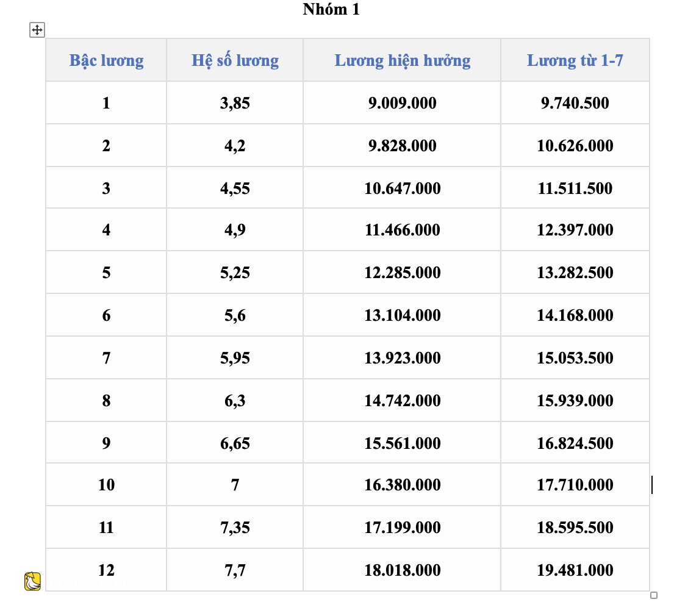This screenshot has height=616, width=699.
Task: Click the cell showing '11.511.500'
Action: [575, 188]
